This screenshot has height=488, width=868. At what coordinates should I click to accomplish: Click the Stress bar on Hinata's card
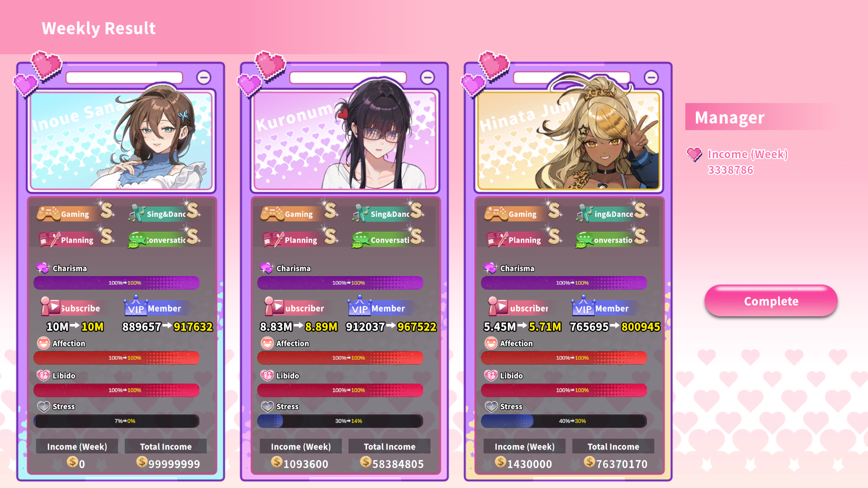(x=564, y=421)
